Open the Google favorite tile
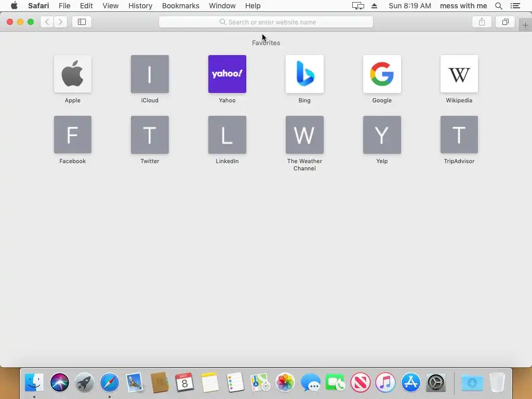This screenshot has height=399, width=532. coord(382,74)
